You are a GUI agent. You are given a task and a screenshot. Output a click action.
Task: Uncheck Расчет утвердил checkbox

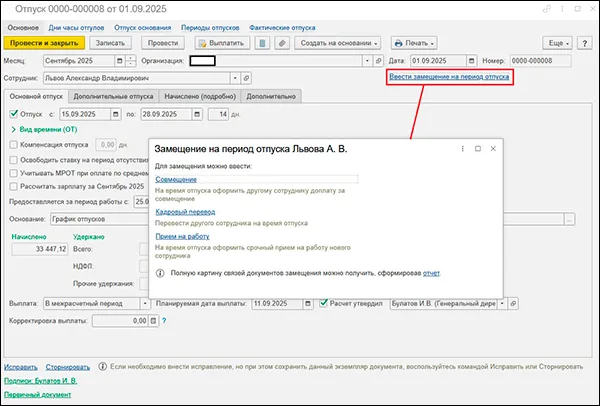pos(324,302)
